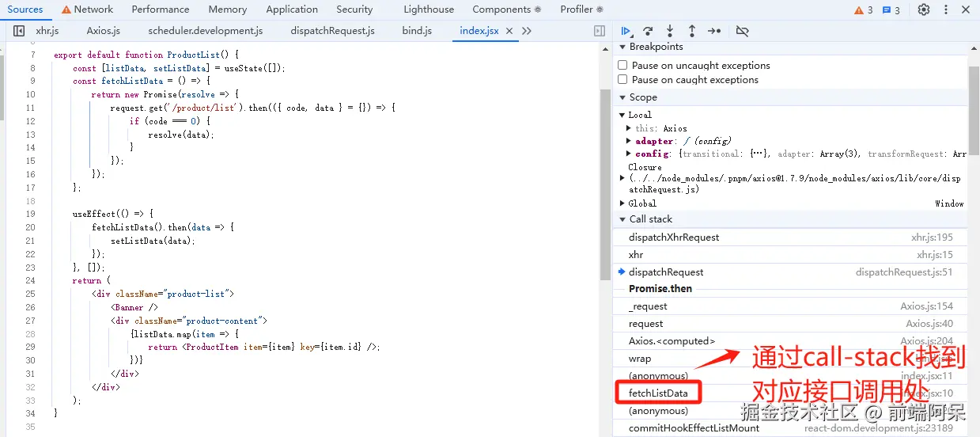This screenshot has width=980, height=437.
Task: Open the Security panel
Action: click(x=354, y=9)
